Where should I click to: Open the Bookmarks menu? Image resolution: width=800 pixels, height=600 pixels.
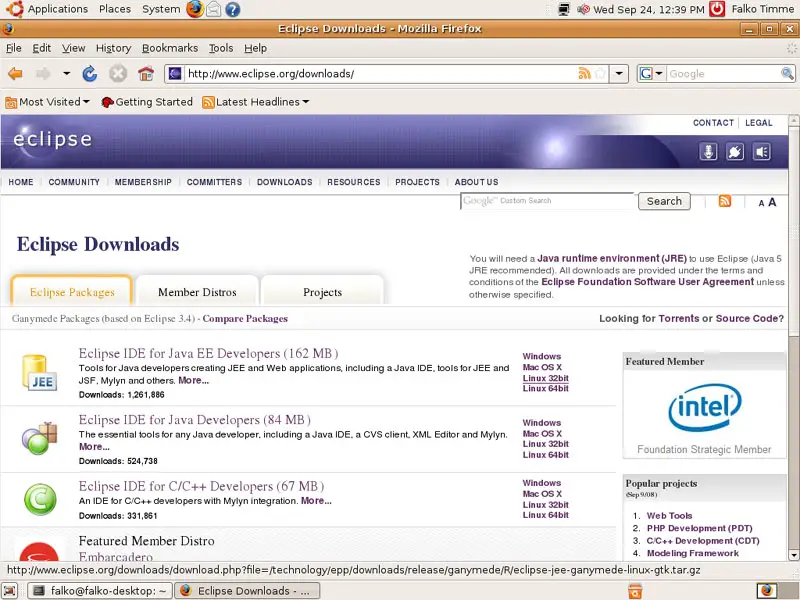coord(170,48)
